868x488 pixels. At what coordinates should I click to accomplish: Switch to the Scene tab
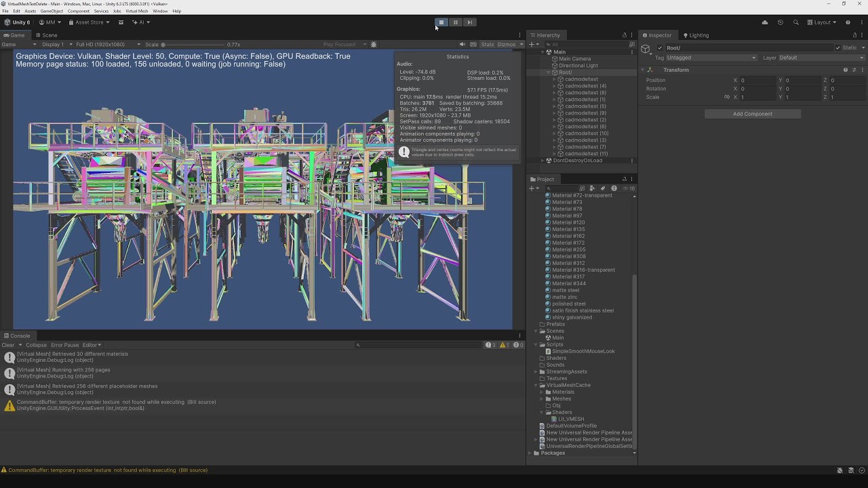[x=47, y=35]
